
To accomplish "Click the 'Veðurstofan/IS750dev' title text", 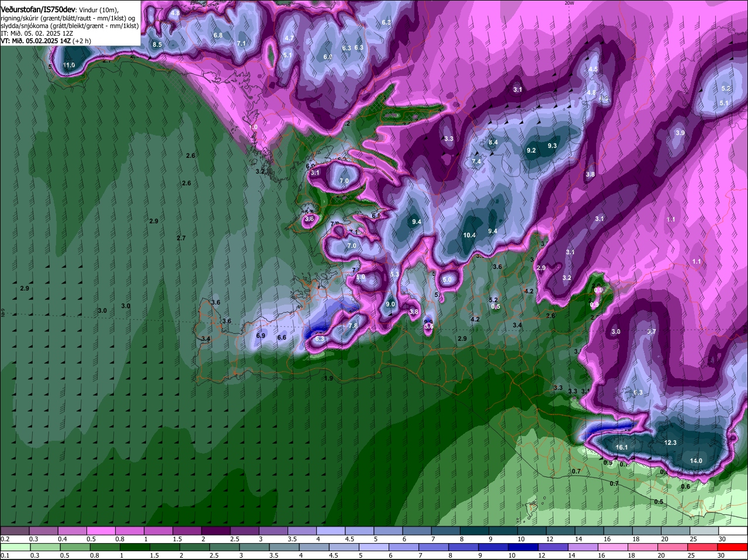I will click(38, 10).
